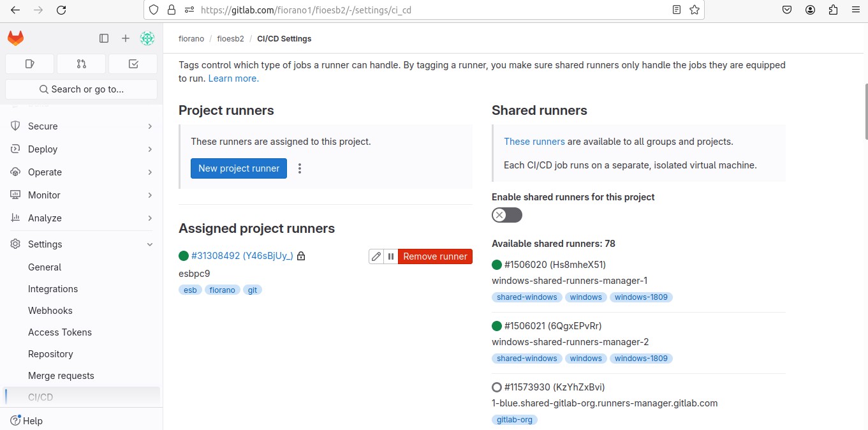
Task: Open Firefox account icon
Action: tap(810, 10)
